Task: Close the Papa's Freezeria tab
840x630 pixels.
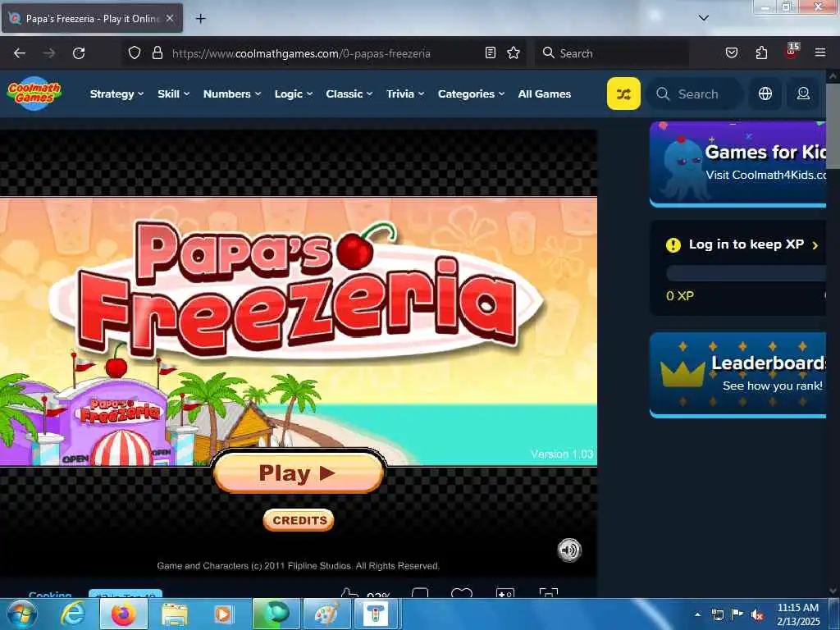Action: point(170,18)
